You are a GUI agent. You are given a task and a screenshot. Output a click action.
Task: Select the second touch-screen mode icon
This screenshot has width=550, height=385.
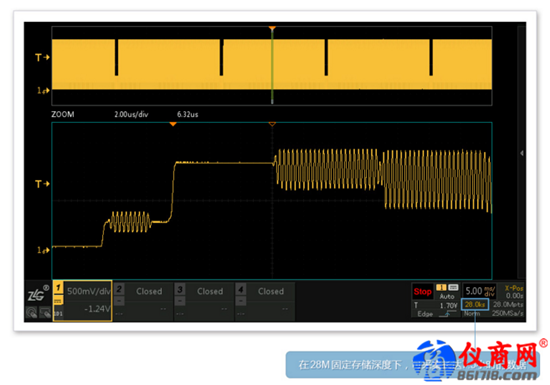[x=45, y=312]
